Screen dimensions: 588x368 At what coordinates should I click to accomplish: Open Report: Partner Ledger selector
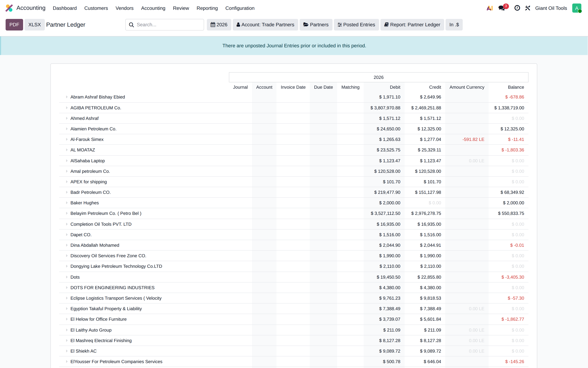pyautogui.click(x=412, y=25)
